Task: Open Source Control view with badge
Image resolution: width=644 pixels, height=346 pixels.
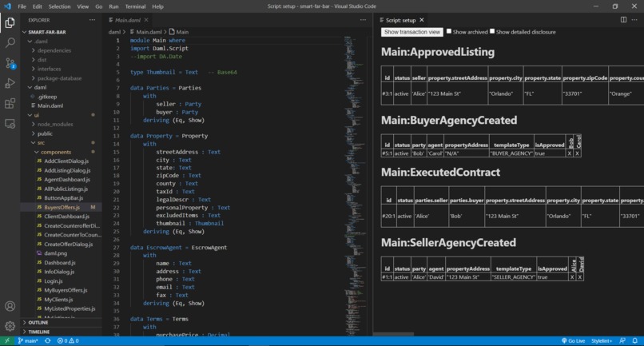Action: 10,63
